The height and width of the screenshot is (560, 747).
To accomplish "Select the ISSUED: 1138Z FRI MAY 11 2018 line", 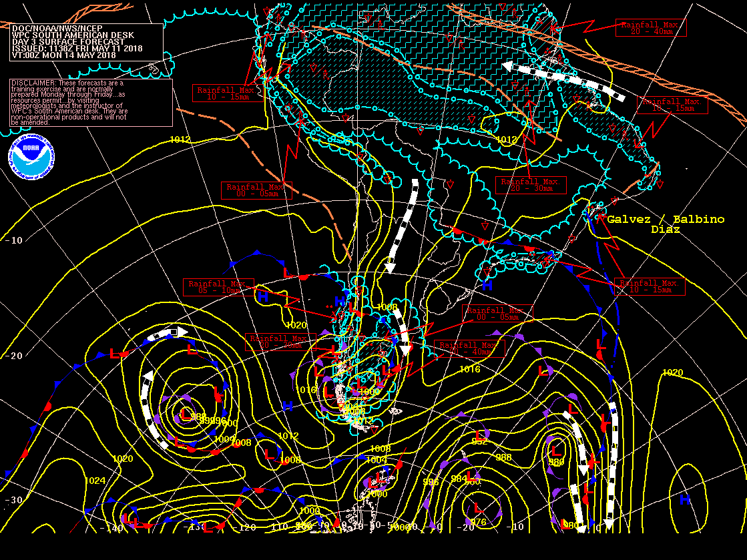I will pyautogui.click(x=77, y=49).
